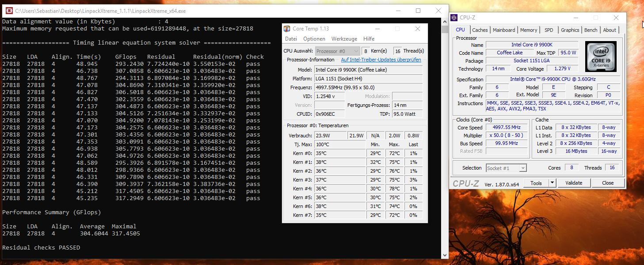Click the maximal GFlops value 317.4505 in summary

pos(126,234)
